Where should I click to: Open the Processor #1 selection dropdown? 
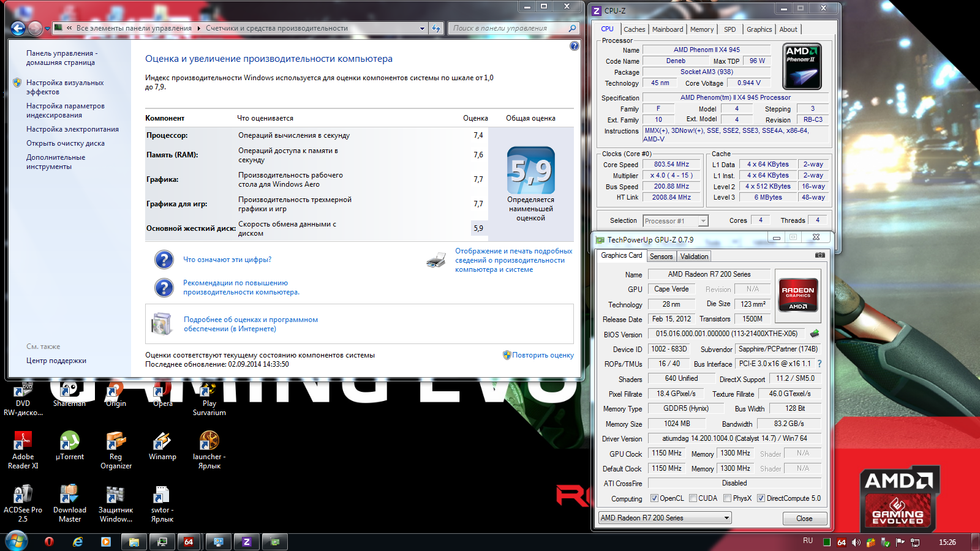[703, 221]
